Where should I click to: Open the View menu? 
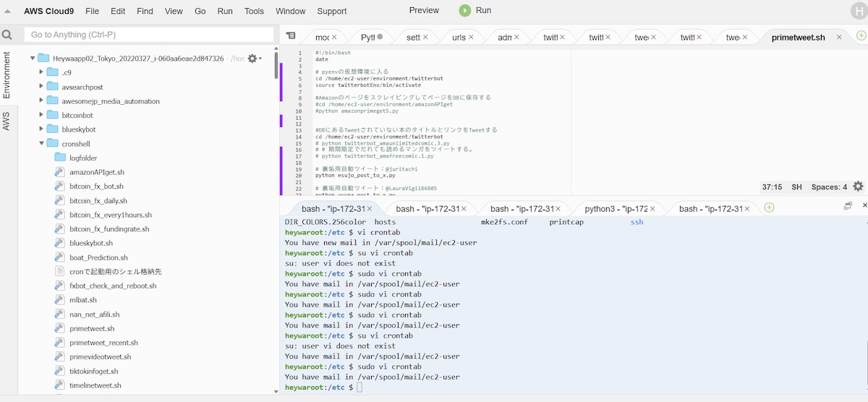(x=174, y=11)
